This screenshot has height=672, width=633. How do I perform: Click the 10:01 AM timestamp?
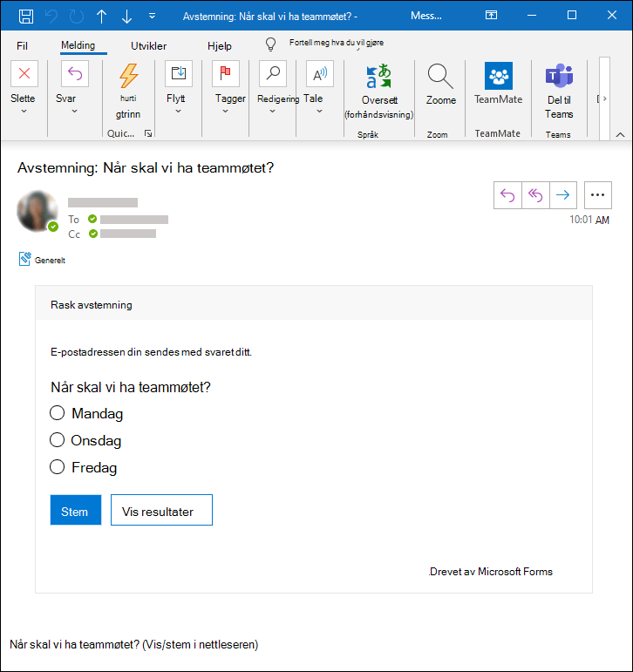589,220
